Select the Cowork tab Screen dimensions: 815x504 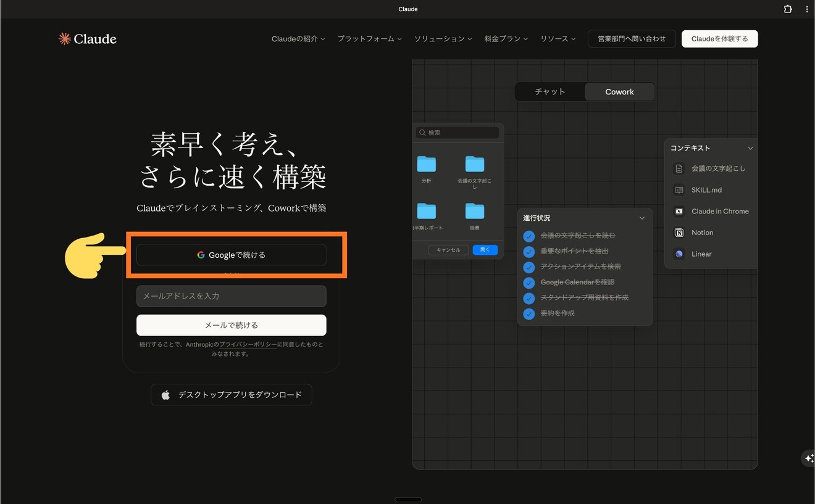(x=619, y=92)
